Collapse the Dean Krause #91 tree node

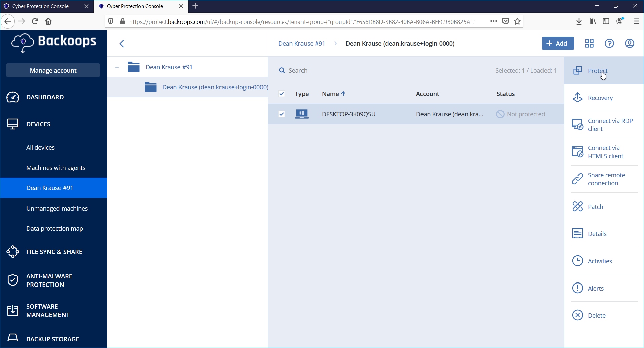pos(117,67)
